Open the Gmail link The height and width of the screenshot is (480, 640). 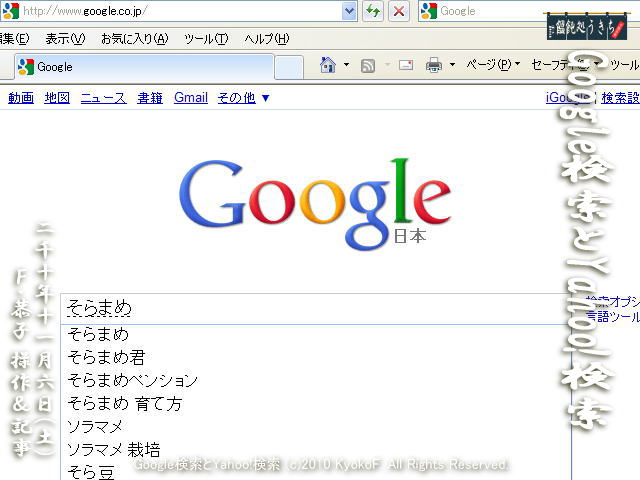tap(191, 98)
